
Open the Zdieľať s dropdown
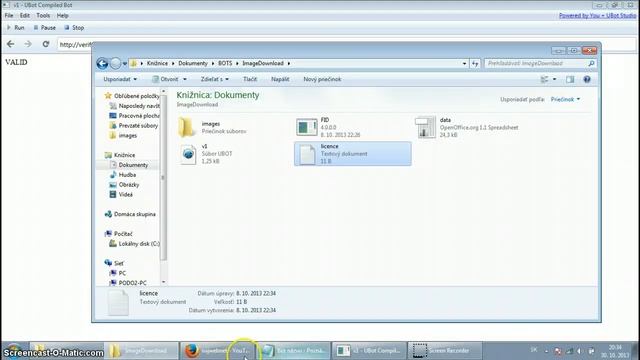215,79
